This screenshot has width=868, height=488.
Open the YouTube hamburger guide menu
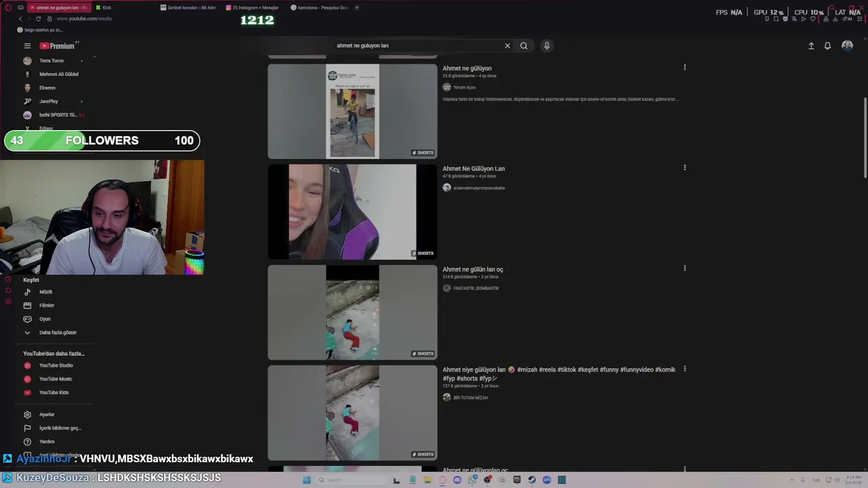(27, 46)
